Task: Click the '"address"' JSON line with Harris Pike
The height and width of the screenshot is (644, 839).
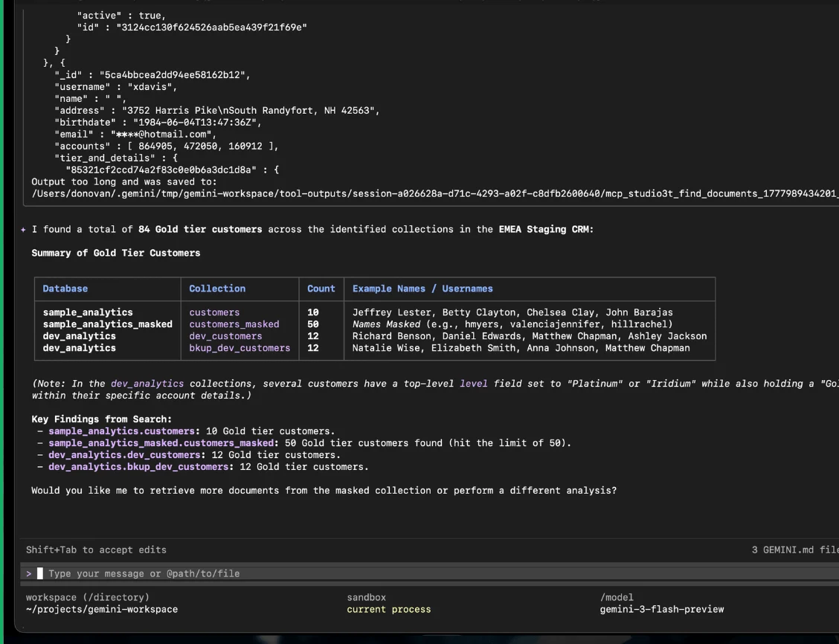Action: pos(217,111)
